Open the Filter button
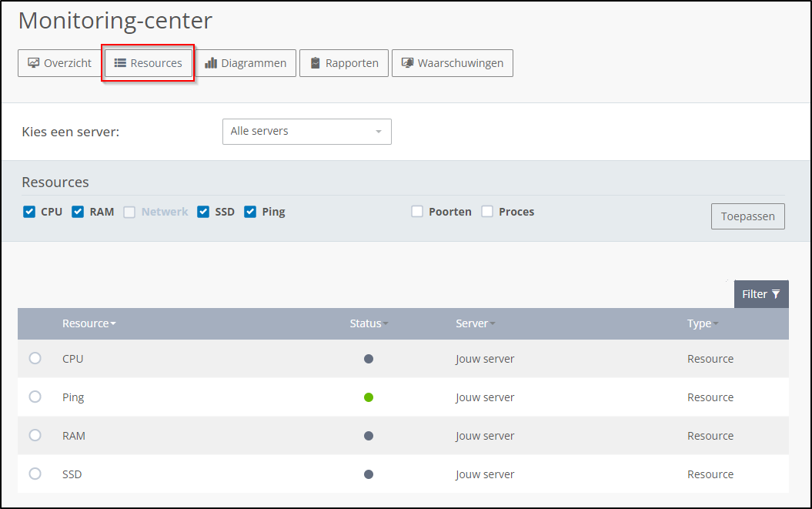 point(760,294)
